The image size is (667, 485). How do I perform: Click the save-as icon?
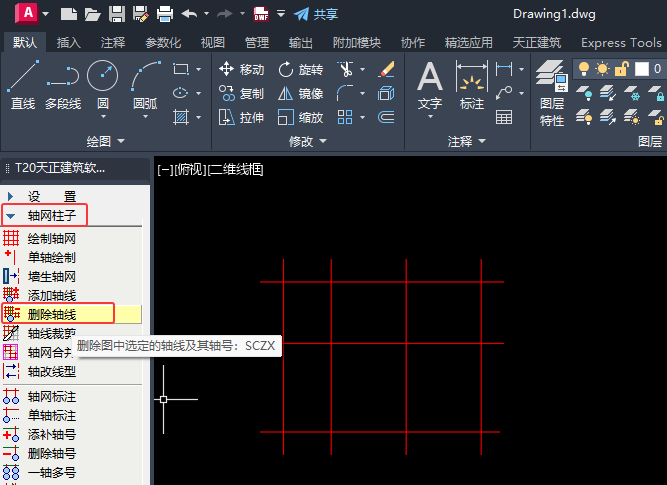click(x=141, y=14)
